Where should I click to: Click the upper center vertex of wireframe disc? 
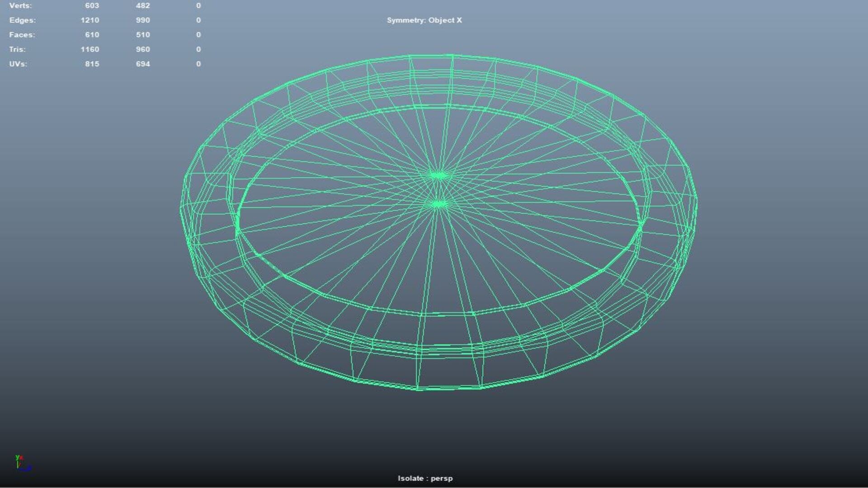tap(438, 175)
